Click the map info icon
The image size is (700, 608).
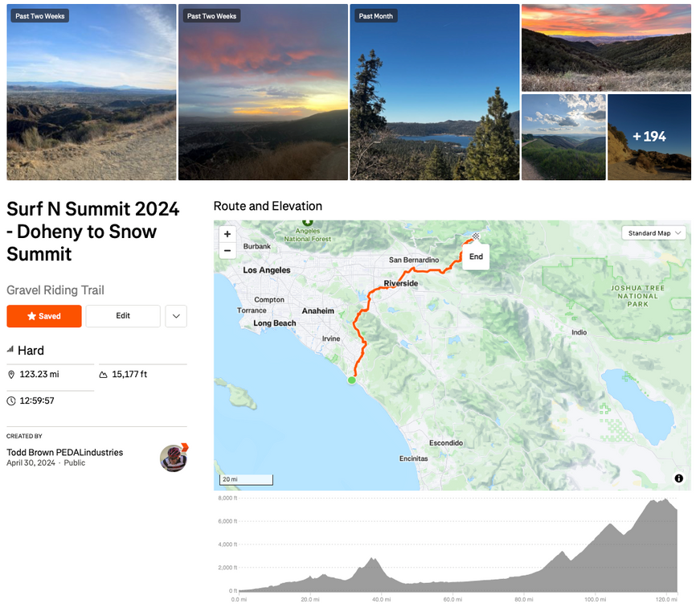coord(678,479)
